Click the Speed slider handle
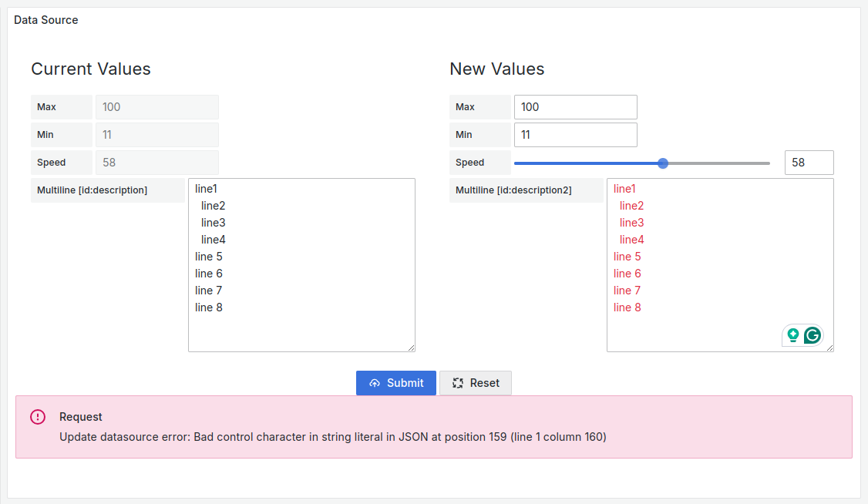The width and height of the screenshot is (868, 504). click(x=663, y=163)
